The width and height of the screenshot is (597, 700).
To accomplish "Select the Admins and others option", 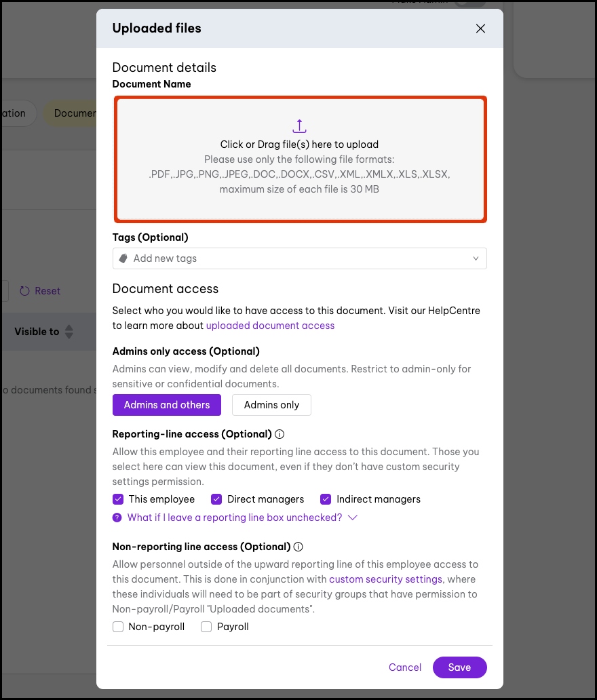I will 167,405.
